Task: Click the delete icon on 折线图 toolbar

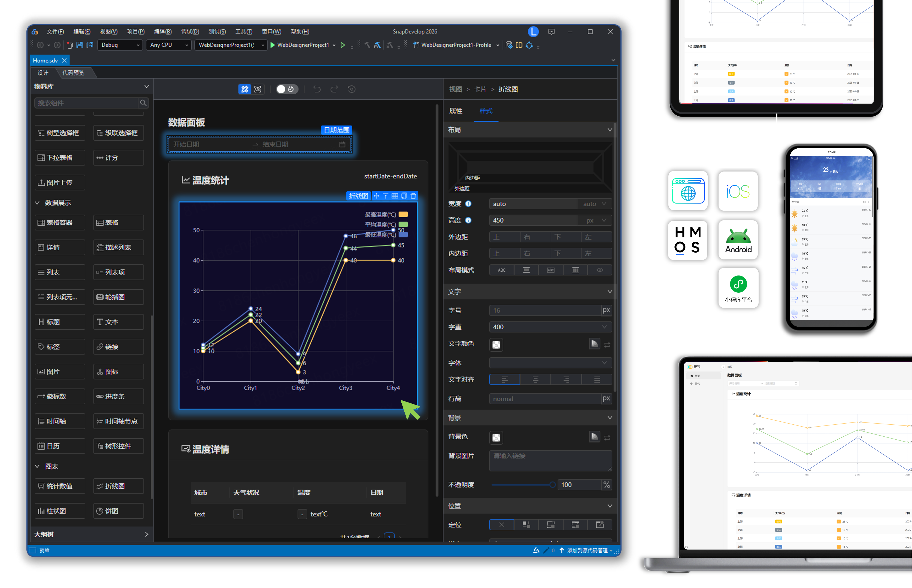Action: tap(413, 196)
